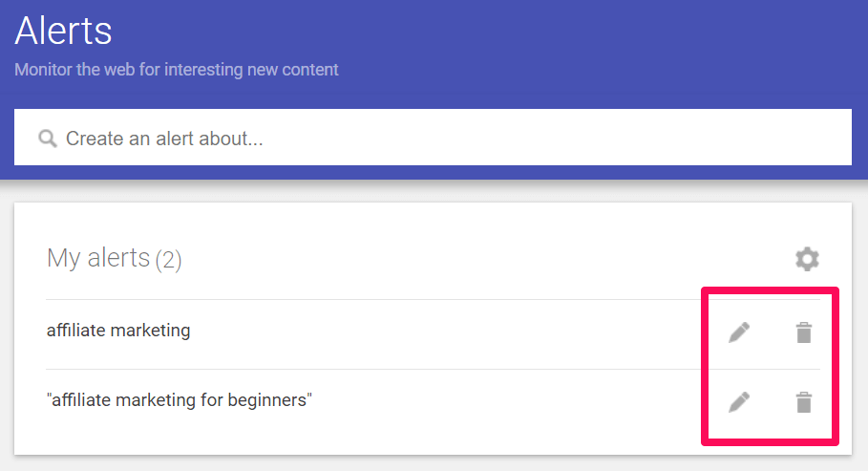Click blank card space between heading and gear
This screenshot has width=868, height=471.
[x=477, y=259]
